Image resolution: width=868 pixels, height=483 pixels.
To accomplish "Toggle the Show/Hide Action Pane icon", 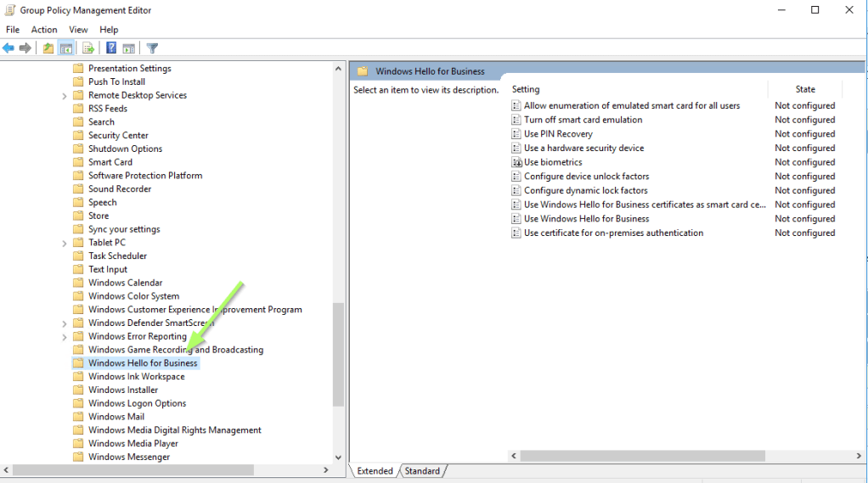I will 128,48.
